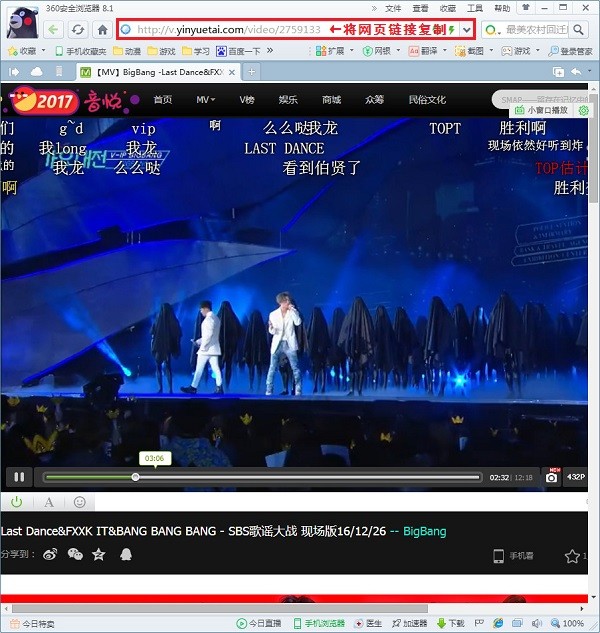The width and height of the screenshot is (600, 633).
Task: Expand 截图 screenshot dropdown
Action: [491, 50]
